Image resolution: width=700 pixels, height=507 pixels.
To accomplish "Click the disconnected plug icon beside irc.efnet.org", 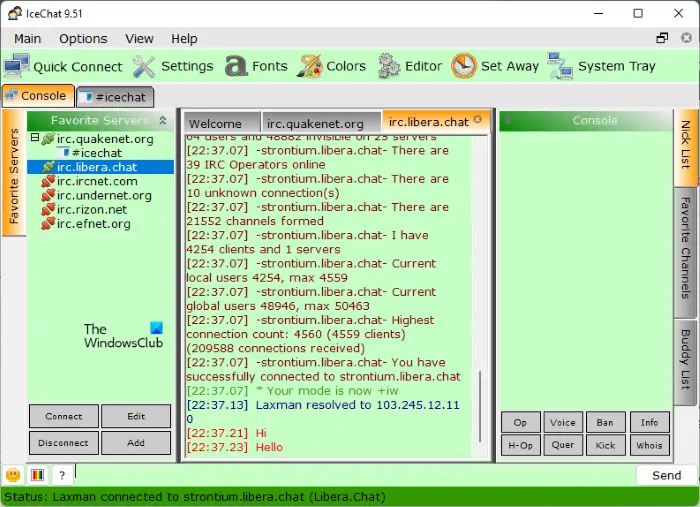I will pos(48,224).
